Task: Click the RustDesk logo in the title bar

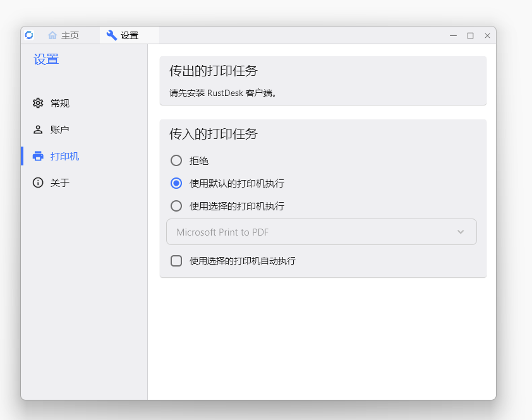Action: pyautogui.click(x=28, y=35)
